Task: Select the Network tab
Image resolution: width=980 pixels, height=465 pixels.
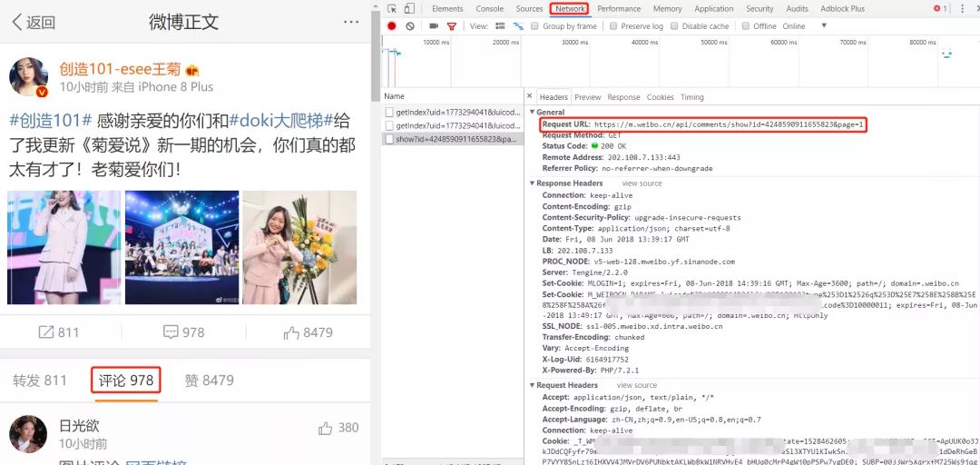Action: coord(570,9)
